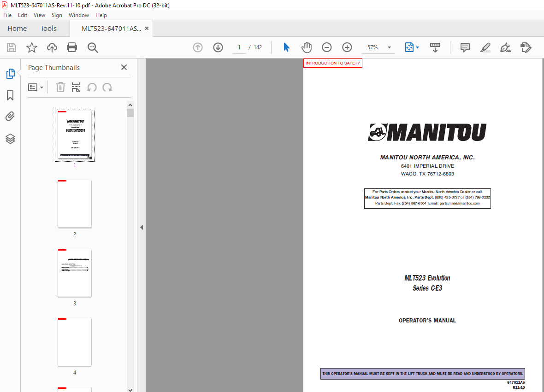Zoom in with the plus button
Screen dimensions: 544x392
347,47
